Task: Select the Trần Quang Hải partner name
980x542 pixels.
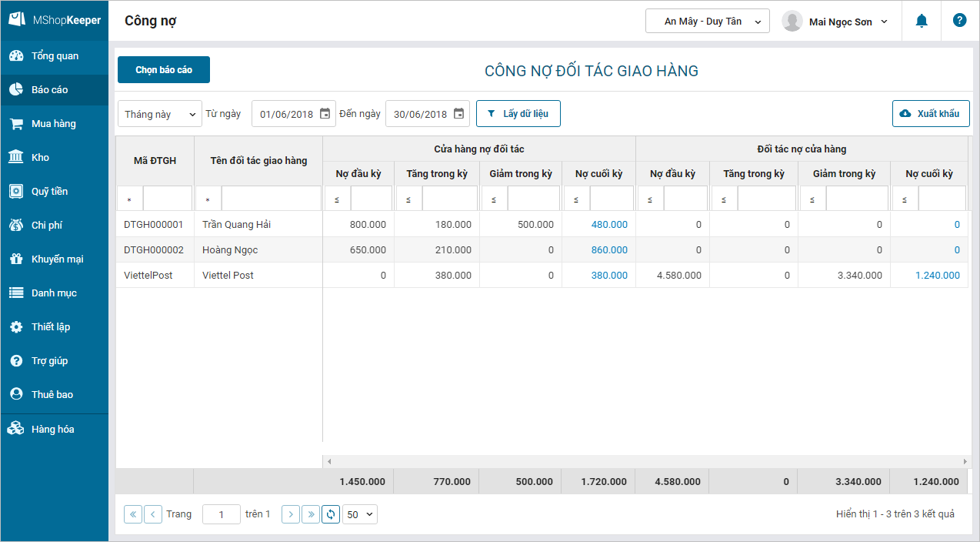Action: pos(237,225)
